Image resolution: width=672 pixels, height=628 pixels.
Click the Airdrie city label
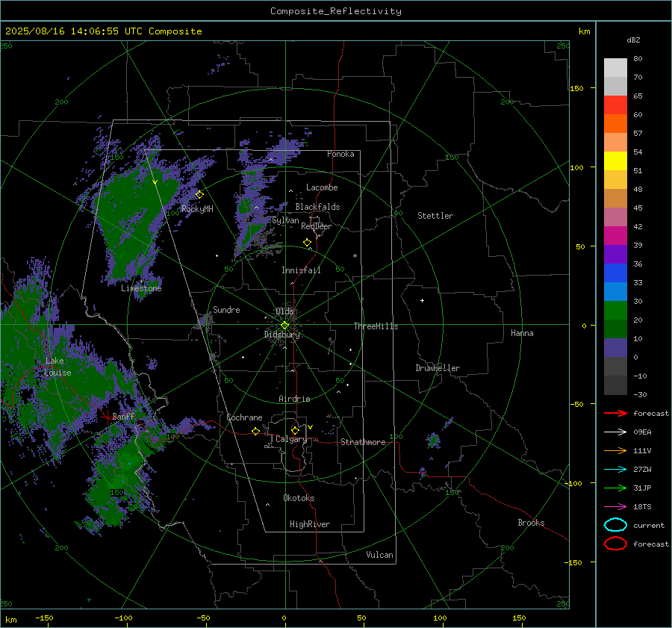point(294,399)
